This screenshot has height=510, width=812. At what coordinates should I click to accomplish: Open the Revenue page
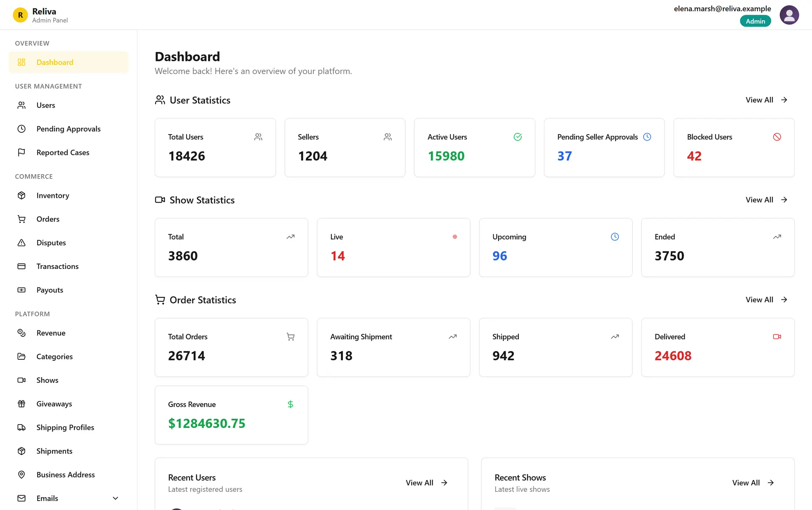click(x=69, y=333)
